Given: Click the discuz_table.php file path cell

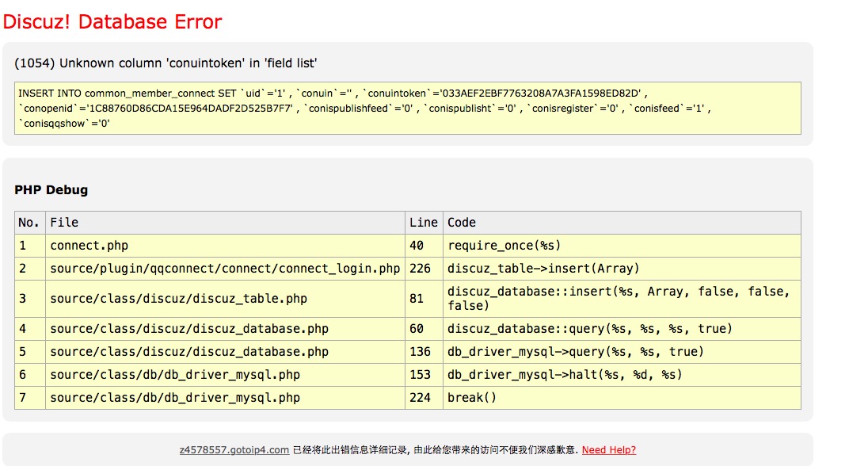Looking at the screenshot, I should point(178,299).
